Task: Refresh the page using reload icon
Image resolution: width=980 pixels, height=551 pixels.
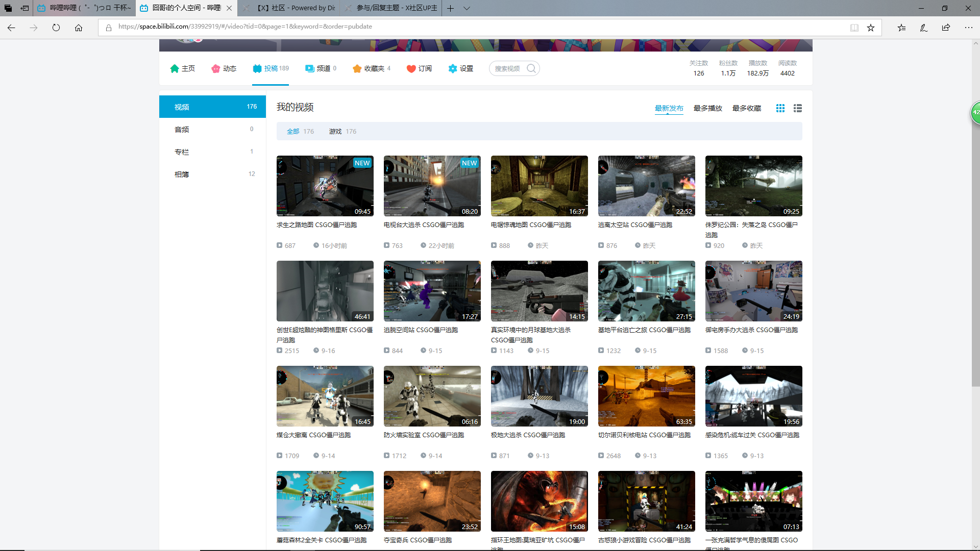Action: pyautogui.click(x=56, y=28)
